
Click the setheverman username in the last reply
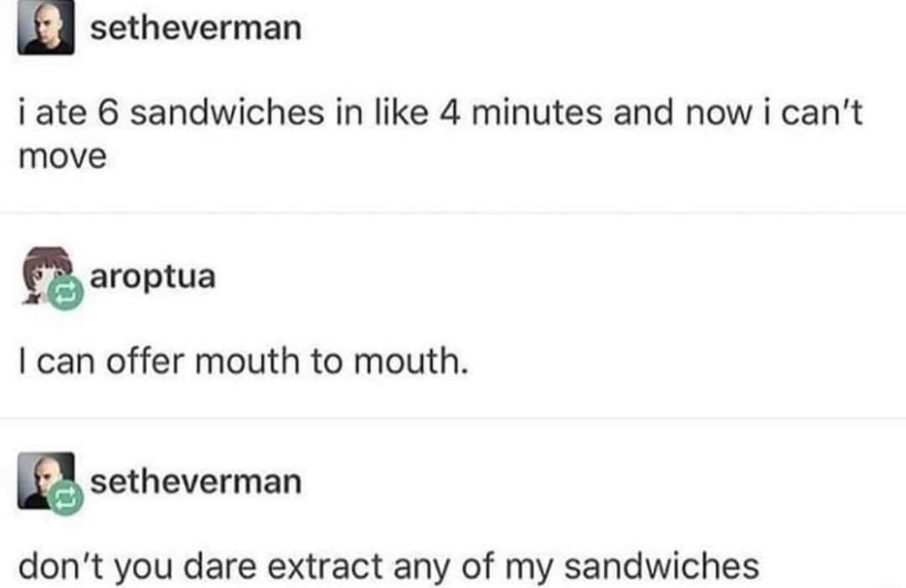(x=195, y=481)
